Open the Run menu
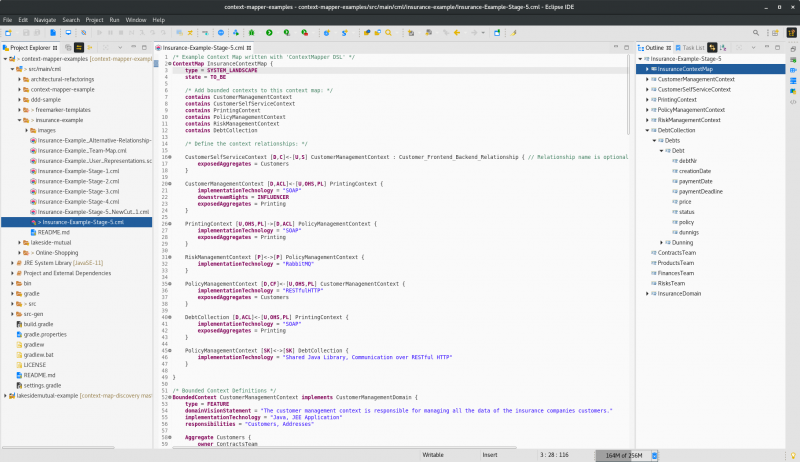The image size is (800, 462). click(114, 20)
